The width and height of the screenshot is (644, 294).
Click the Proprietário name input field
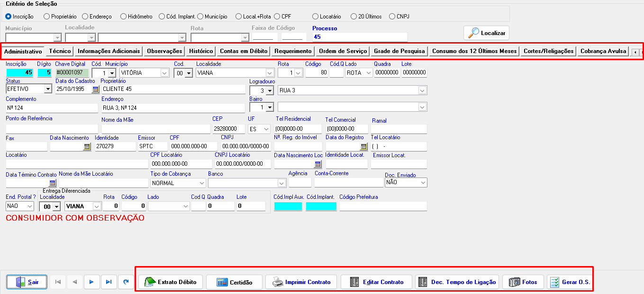click(173, 89)
